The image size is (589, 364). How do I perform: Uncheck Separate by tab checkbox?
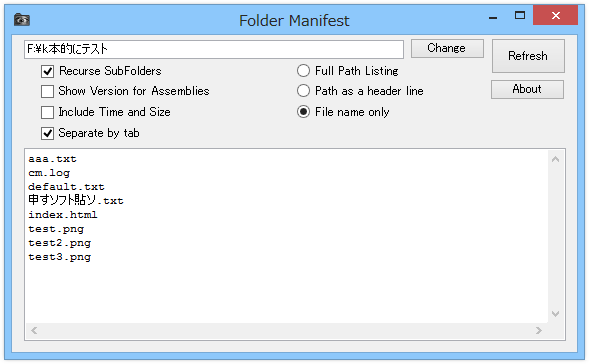[47, 133]
